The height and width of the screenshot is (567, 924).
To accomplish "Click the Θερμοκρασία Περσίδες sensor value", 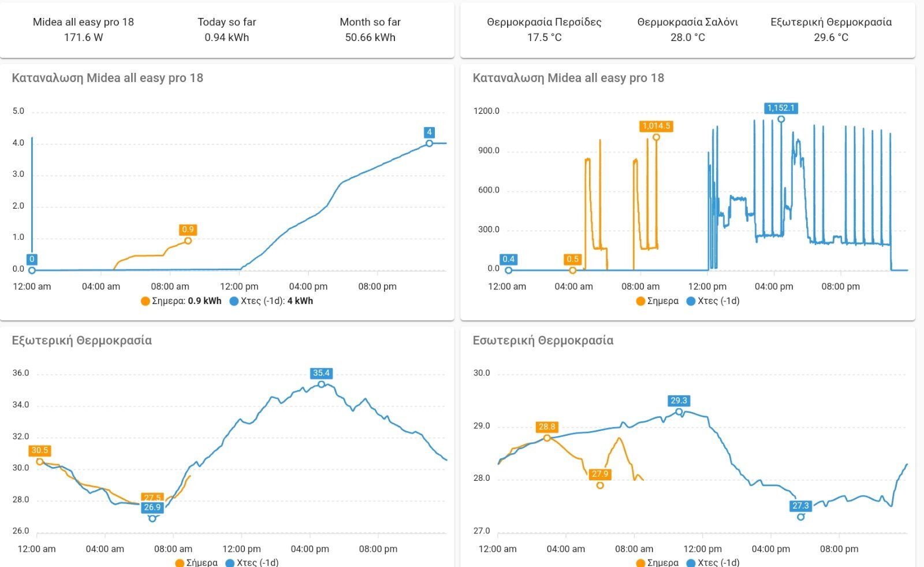I will 544,38.
